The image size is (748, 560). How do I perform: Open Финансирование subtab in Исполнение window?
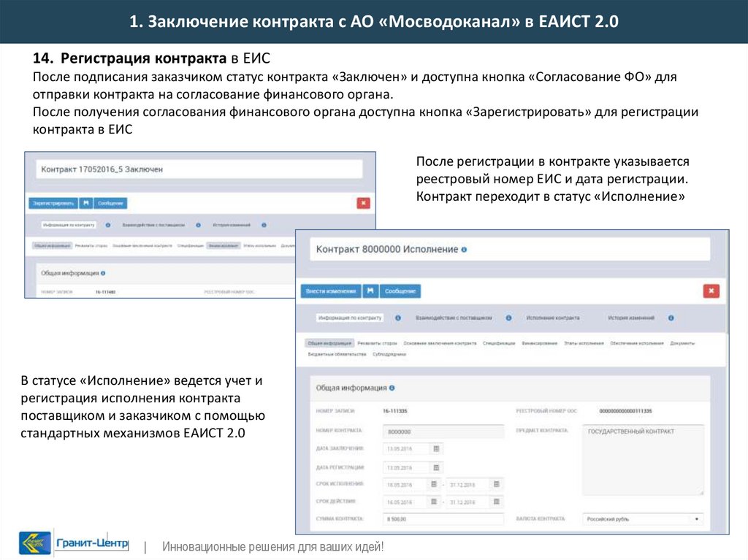[x=540, y=343]
